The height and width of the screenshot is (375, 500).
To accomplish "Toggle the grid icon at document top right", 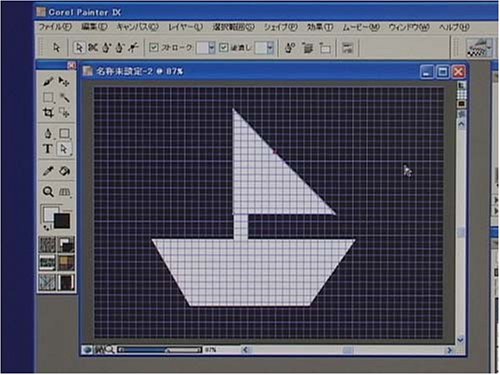I will [461, 94].
